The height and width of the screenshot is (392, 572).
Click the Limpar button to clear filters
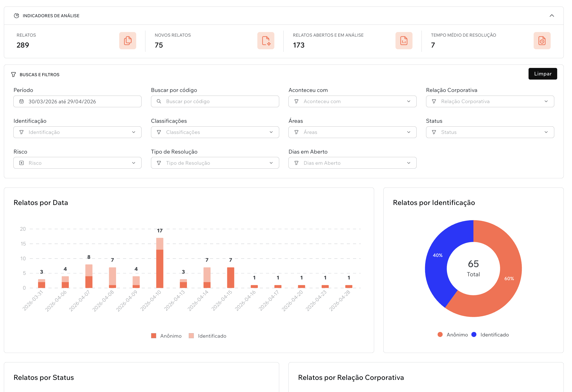pos(542,73)
